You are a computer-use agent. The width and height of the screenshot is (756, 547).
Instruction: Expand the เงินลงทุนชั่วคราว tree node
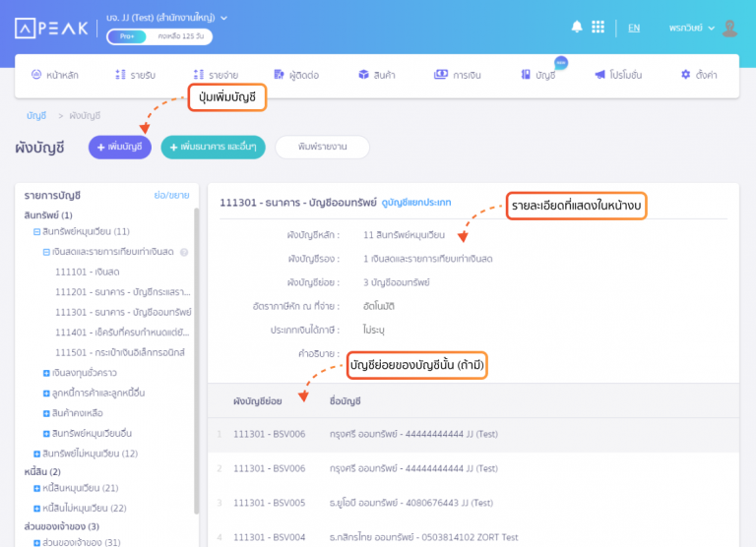pos(46,373)
